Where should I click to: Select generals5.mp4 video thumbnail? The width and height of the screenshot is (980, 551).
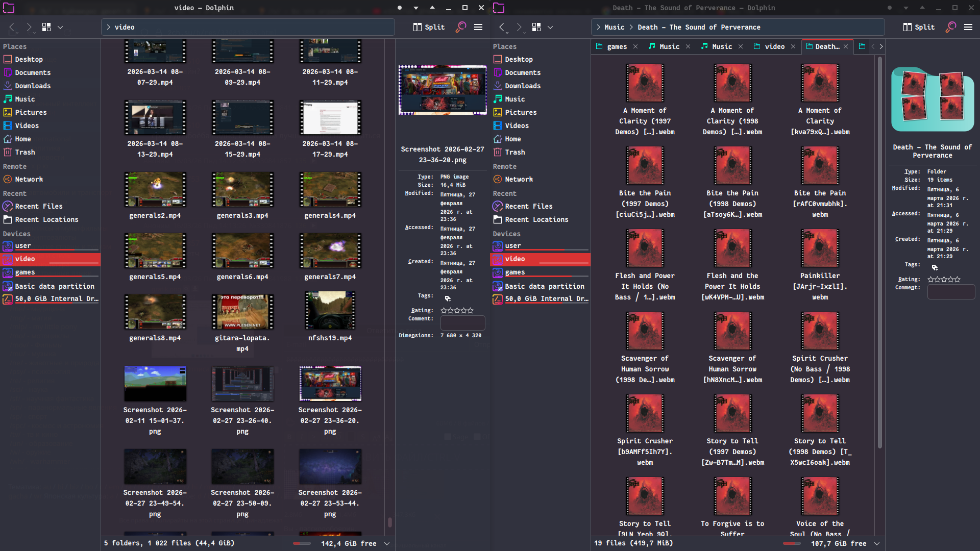point(155,251)
